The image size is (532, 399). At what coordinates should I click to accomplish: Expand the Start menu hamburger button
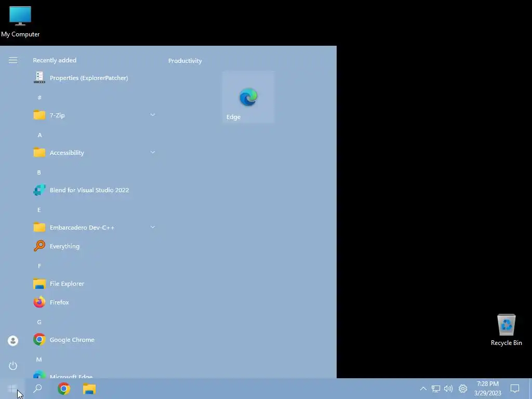click(x=13, y=60)
